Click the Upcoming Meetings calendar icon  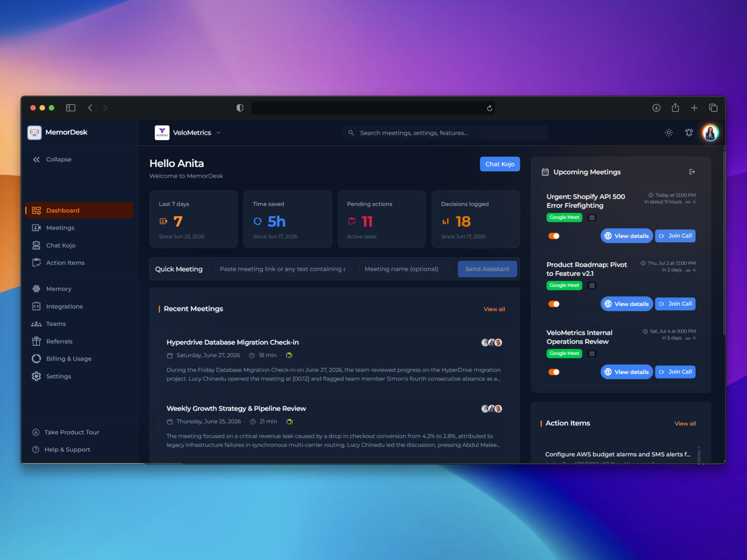545,172
